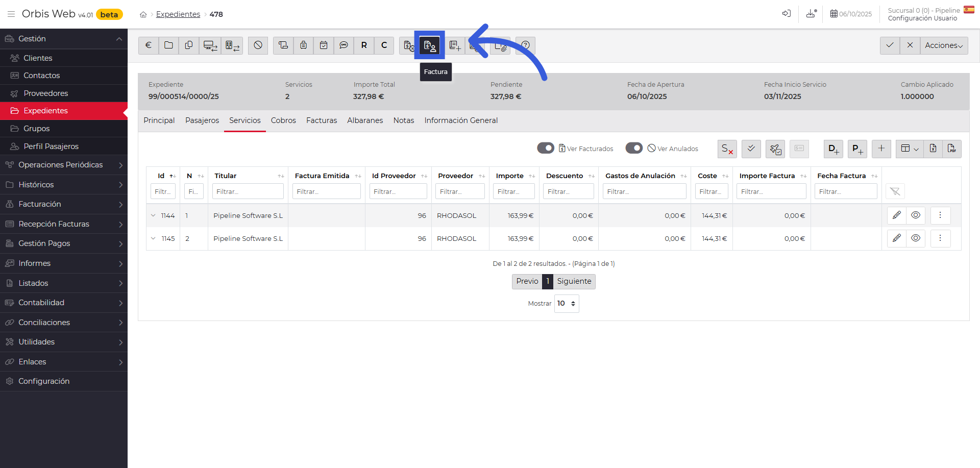The width and height of the screenshot is (980, 468).
Task: Change the Mostrar results-per-page value
Action: point(566,303)
